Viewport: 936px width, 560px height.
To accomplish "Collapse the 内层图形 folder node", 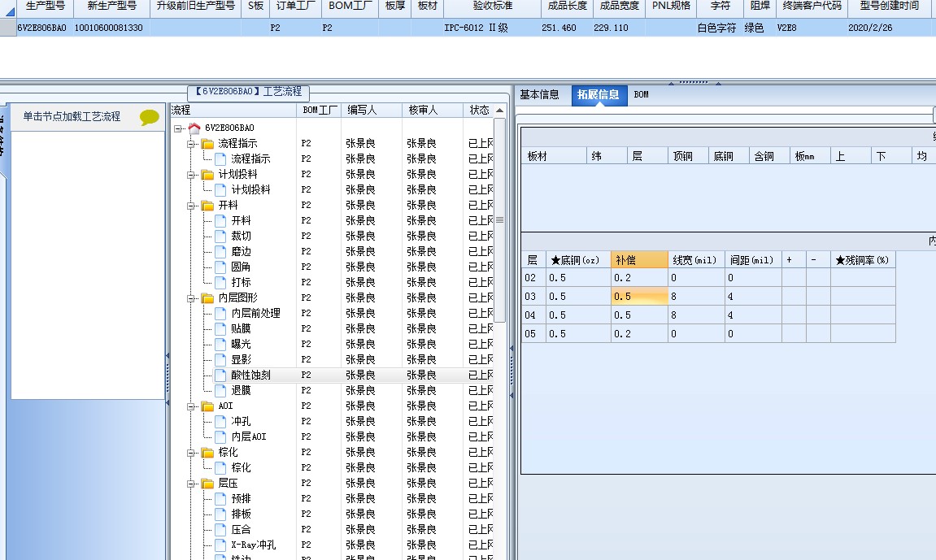I will click(191, 298).
